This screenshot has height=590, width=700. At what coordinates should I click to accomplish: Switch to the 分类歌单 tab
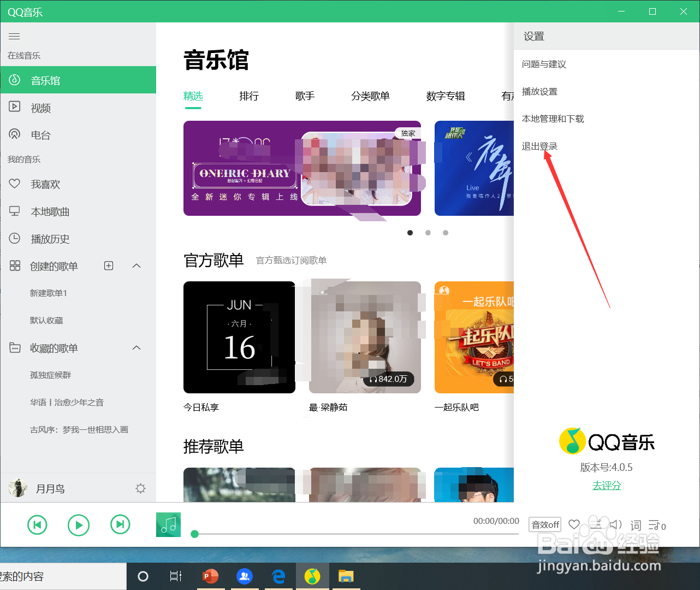(370, 96)
